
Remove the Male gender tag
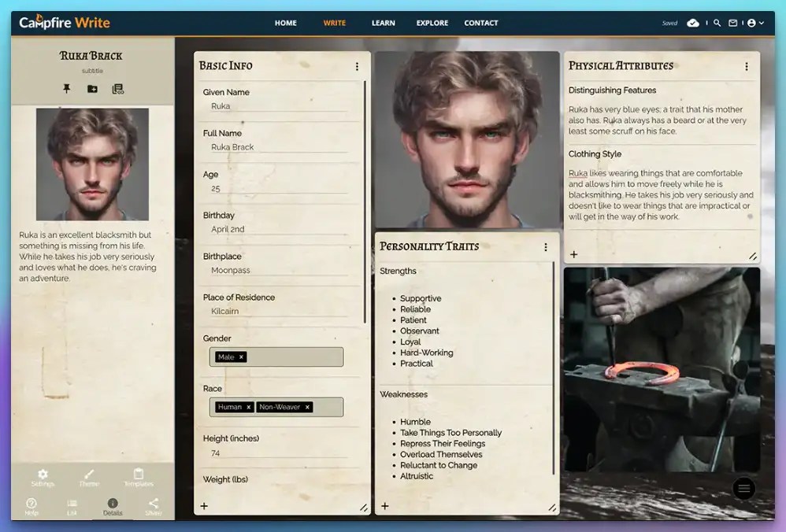241,357
